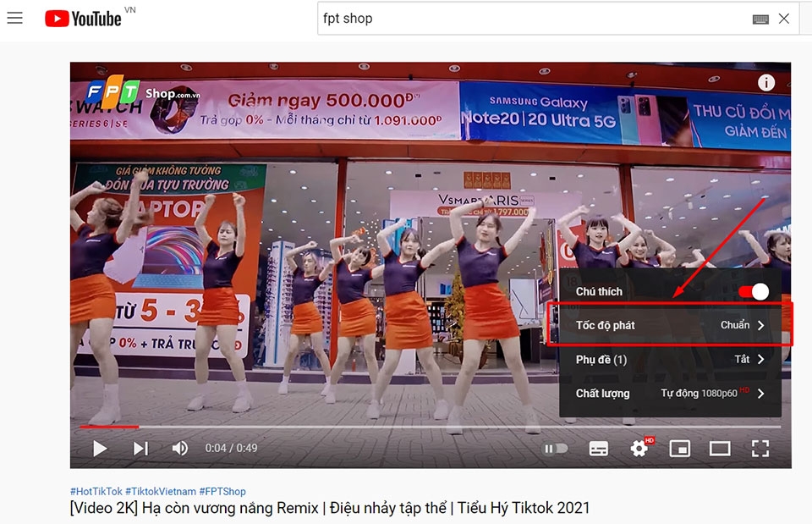Skip to the next video
This screenshot has width=812, height=524.
(x=140, y=449)
